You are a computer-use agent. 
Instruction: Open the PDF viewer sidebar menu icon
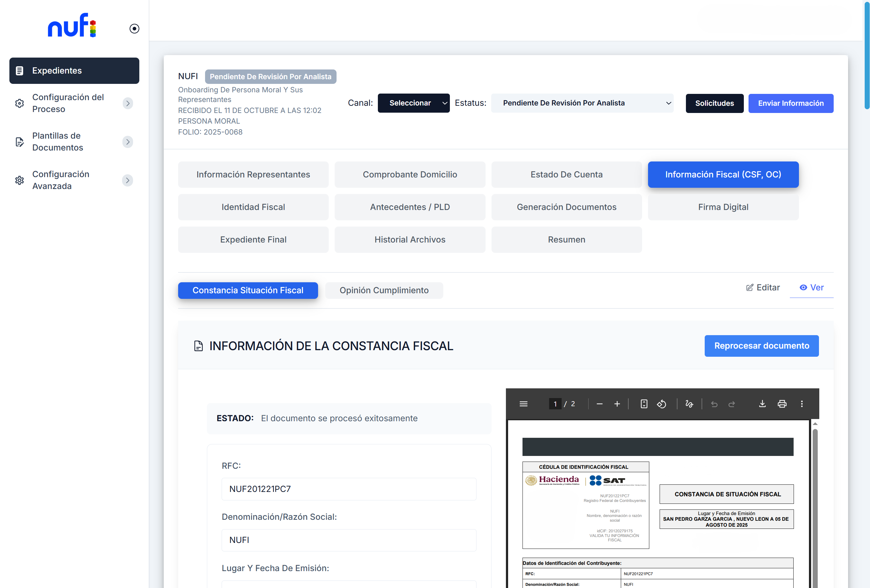(x=523, y=404)
